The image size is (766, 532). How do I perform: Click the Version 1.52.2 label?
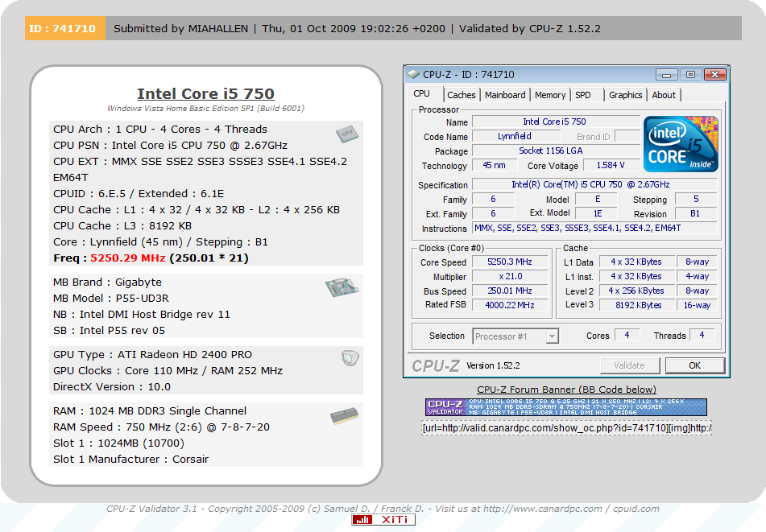tap(493, 365)
